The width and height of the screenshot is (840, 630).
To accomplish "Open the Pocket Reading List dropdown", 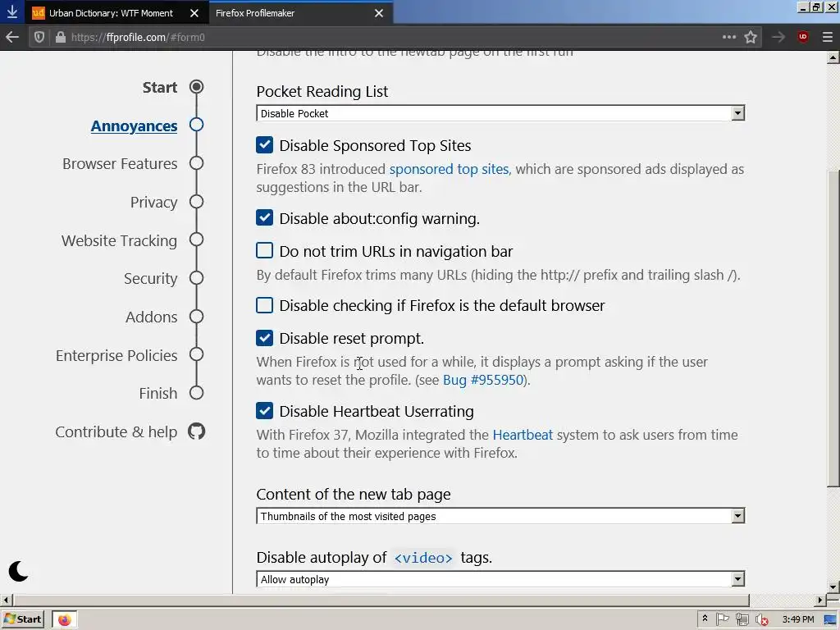I will click(500, 113).
